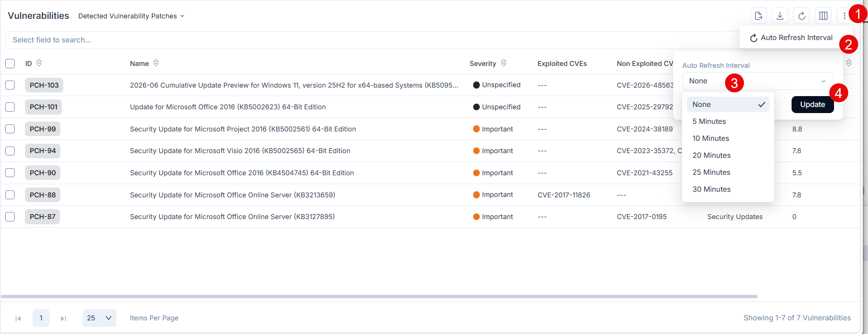Click the export file icon in toolbar

[x=758, y=16]
